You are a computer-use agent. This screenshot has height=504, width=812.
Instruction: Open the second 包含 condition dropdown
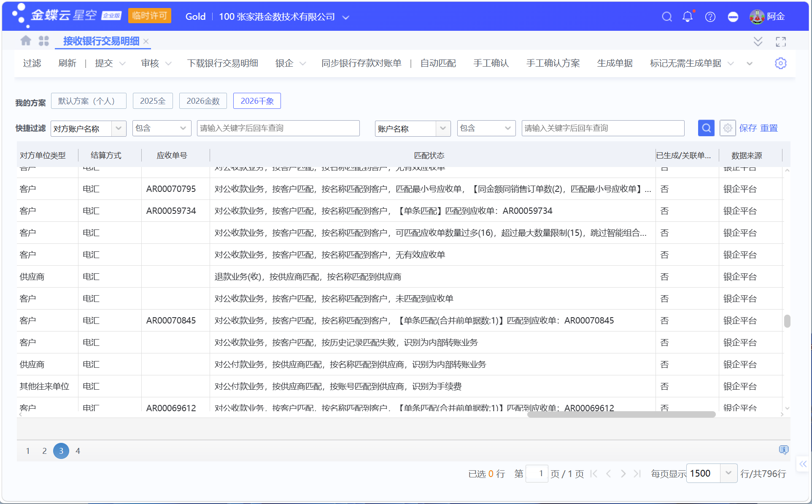(507, 128)
